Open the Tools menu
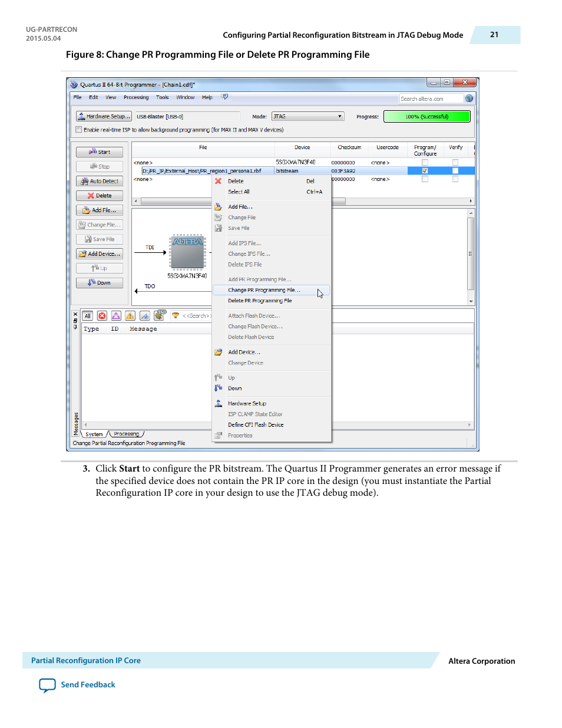This screenshot has width=562, height=728. tap(163, 97)
